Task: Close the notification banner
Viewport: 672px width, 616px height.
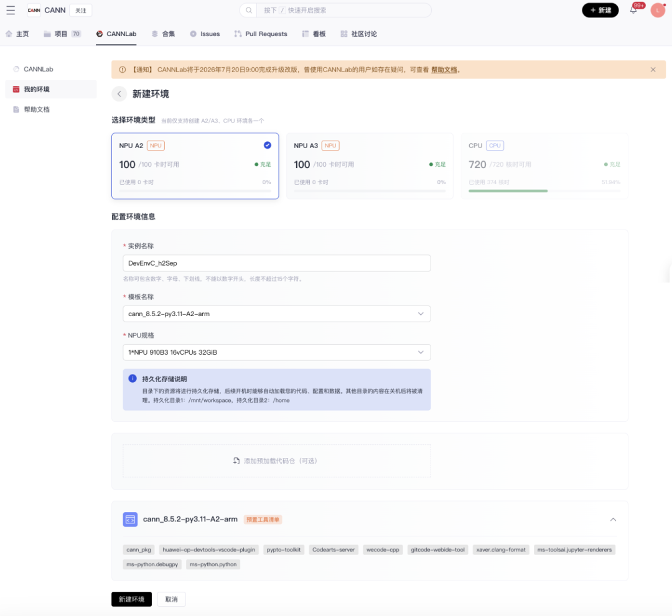Action: coord(653,70)
